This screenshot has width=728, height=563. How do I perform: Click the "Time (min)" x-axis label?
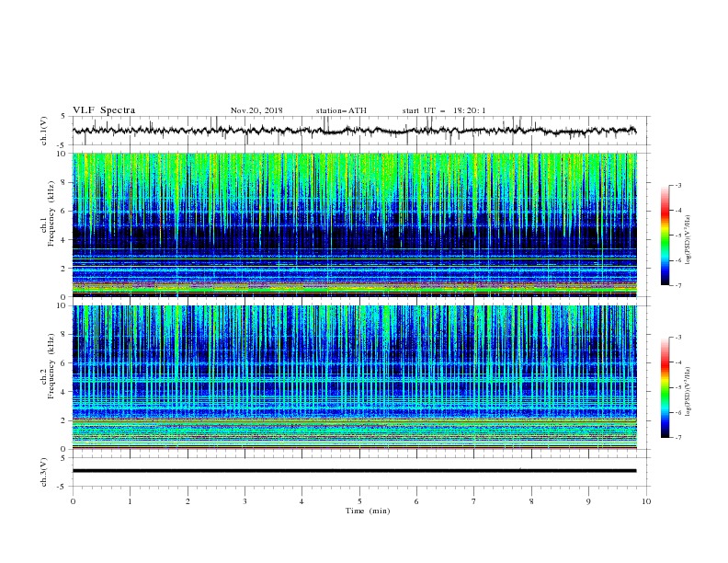(x=368, y=511)
